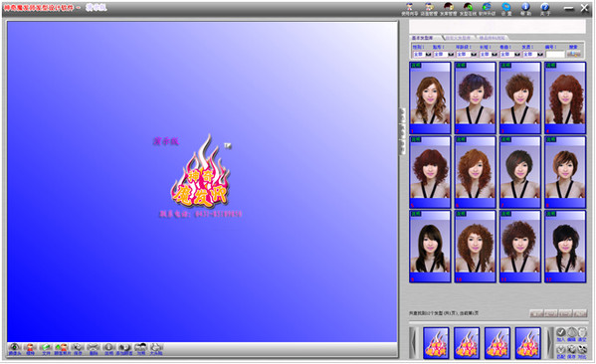Click the 删除 delete icon in bottom toolbar
This screenshot has width=596, height=364.
click(94, 349)
